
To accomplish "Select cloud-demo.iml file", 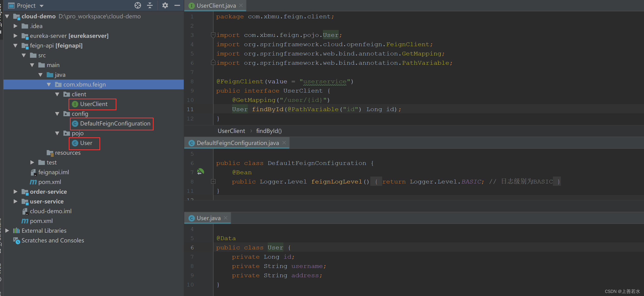I will coord(50,211).
